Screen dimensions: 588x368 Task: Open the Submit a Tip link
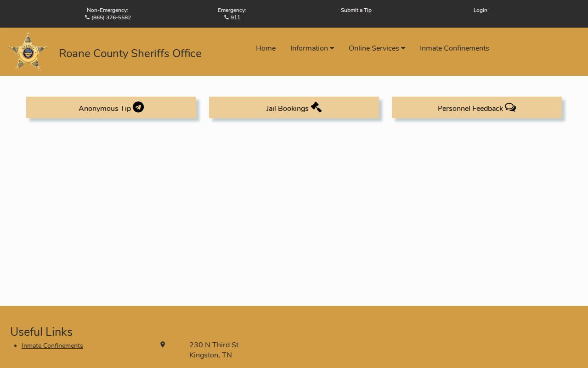click(x=356, y=10)
